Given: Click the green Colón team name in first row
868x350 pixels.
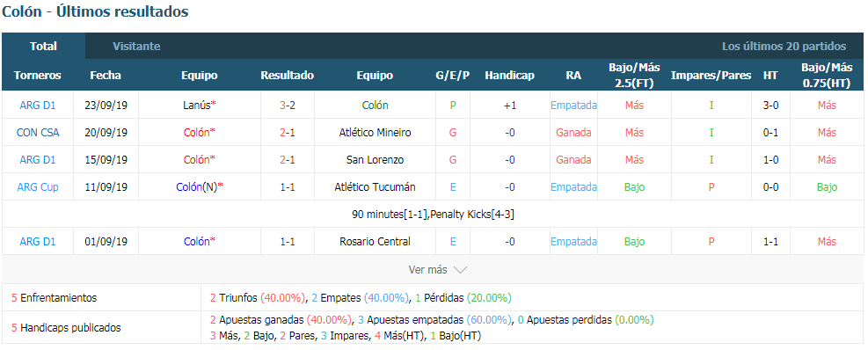Looking at the screenshot, I should (375, 106).
